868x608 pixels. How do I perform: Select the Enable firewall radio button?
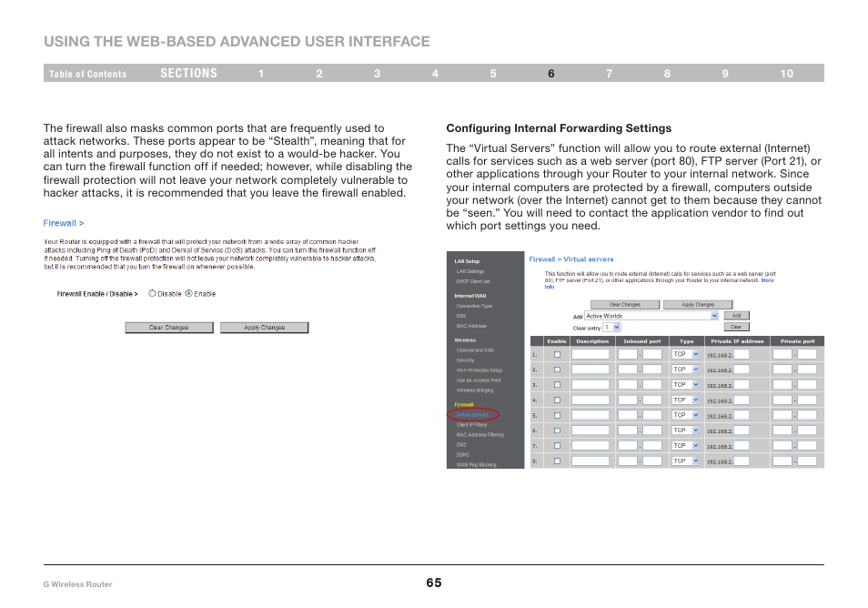coord(188,293)
